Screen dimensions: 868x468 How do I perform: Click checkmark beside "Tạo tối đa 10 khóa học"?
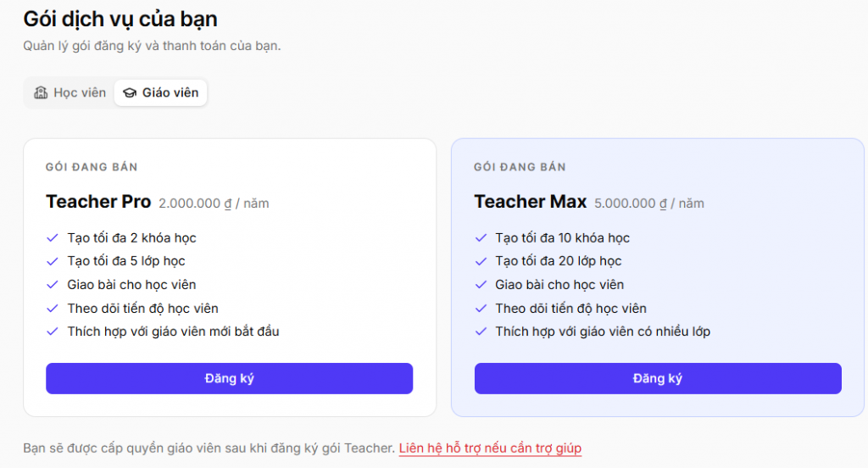481,237
